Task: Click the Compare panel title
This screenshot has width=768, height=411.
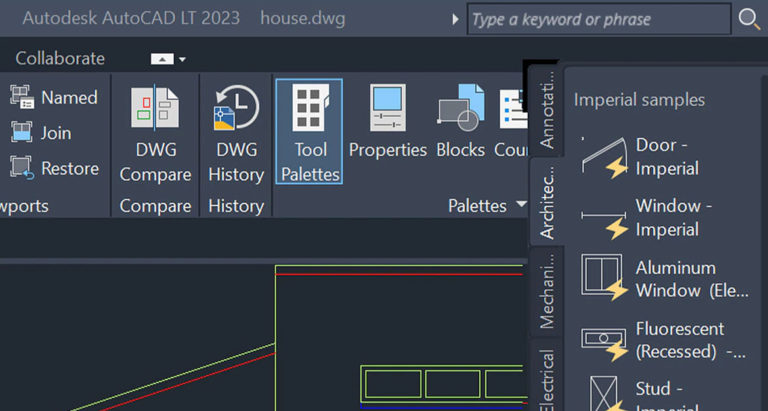Action: (x=155, y=206)
